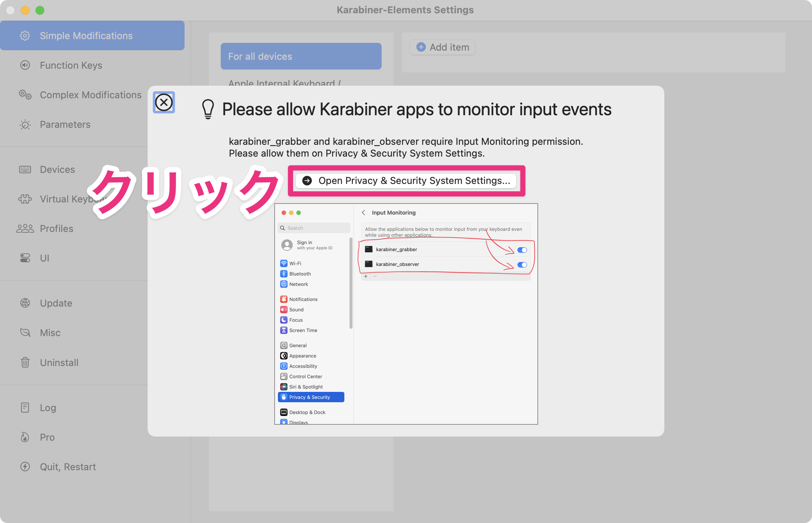Click the Add item button
The height and width of the screenshot is (523, 812).
442,47
